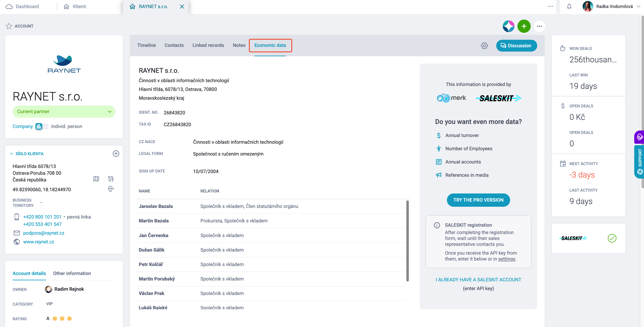Open overflow tabs ellipsis in top bar
Viewport: 644px width, 327px height.
(550, 6)
